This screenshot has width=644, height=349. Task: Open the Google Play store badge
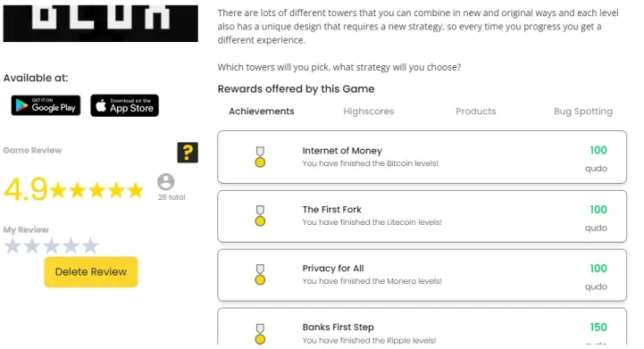point(46,105)
